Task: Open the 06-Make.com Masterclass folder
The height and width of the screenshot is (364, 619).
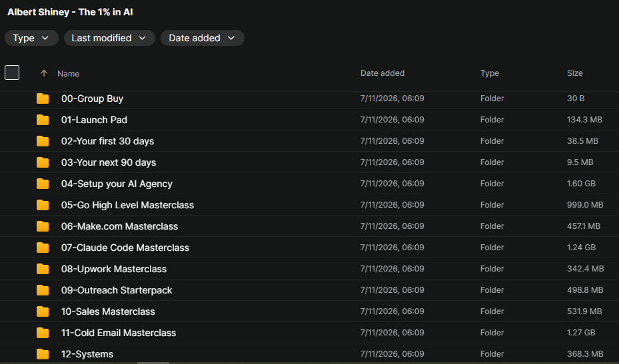Action: point(120,226)
